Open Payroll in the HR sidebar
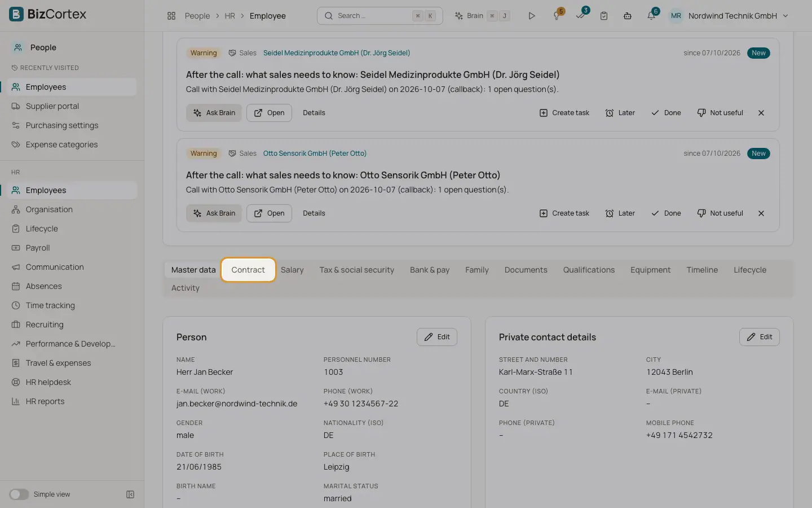This screenshot has width=812, height=508. tap(72, 248)
